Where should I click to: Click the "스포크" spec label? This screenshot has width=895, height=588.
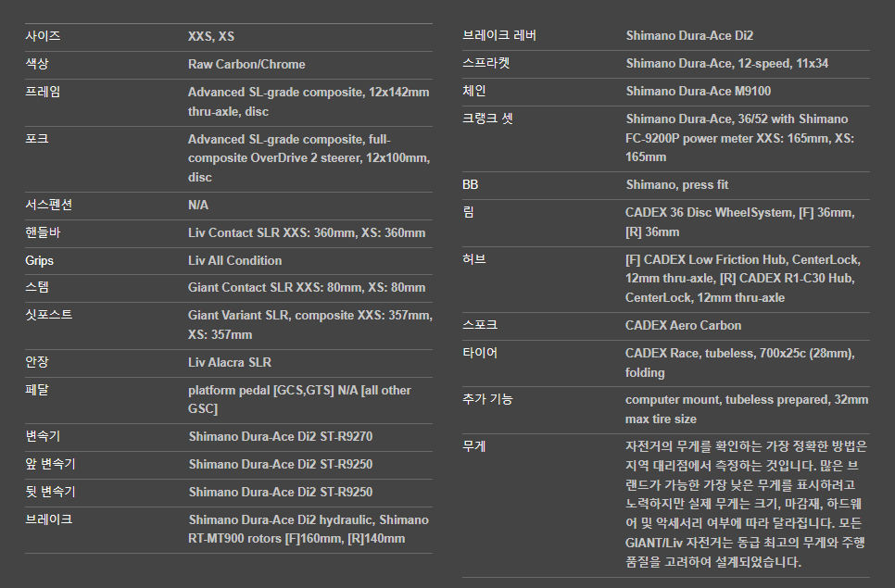tap(480, 325)
